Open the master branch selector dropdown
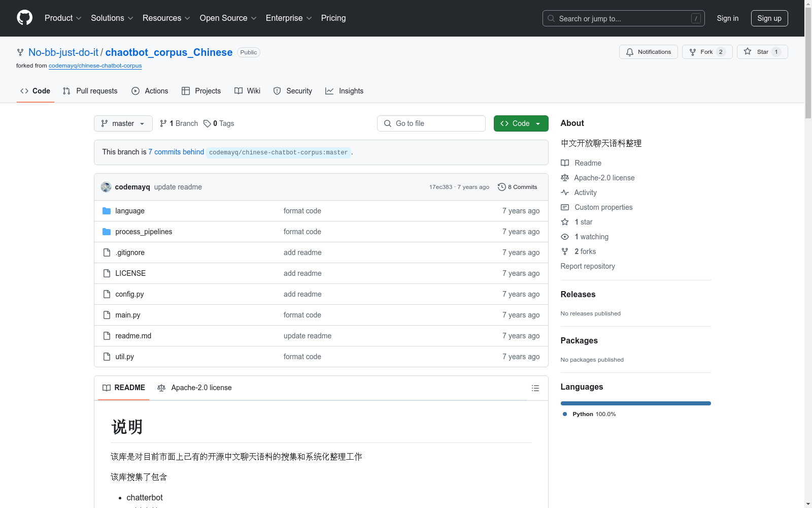This screenshot has width=812, height=508. tap(123, 123)
